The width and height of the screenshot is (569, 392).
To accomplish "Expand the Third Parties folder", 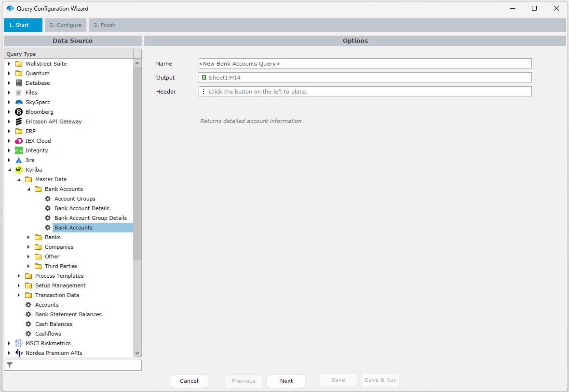I will pyautogui.click(x=28, y=266).
